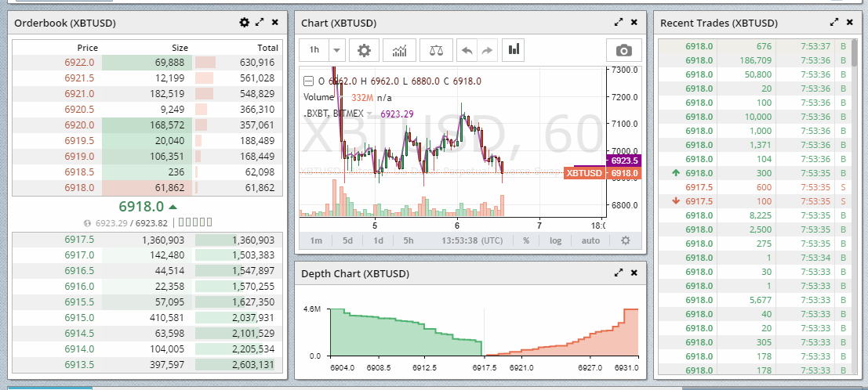Expand the Orderbook panel to fullscreen
Image resolution: width=868 pixels, height=390 pixels.
point(260,22)
